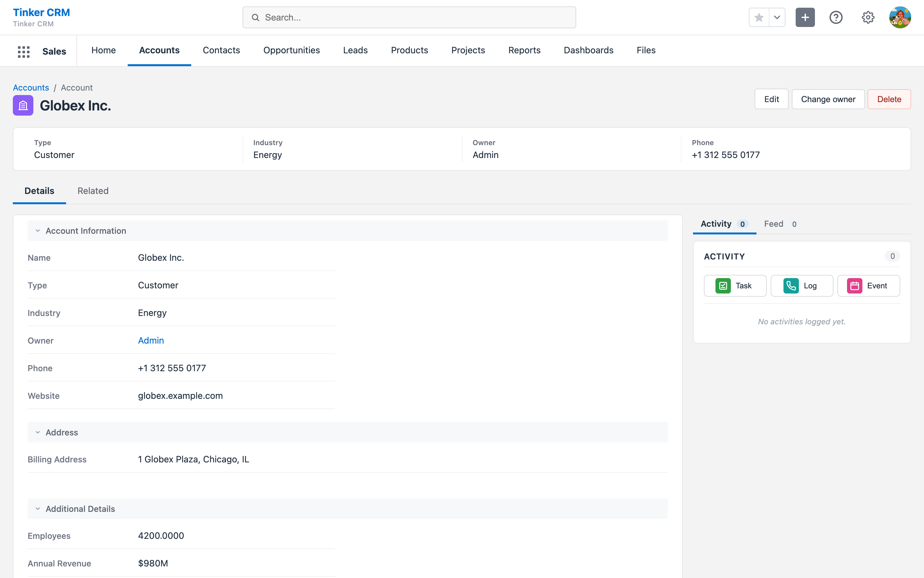Image resolution: width=924 pixels, height=578 pixels.
Task: Switch to the Related tab
Action: point(93,191)
